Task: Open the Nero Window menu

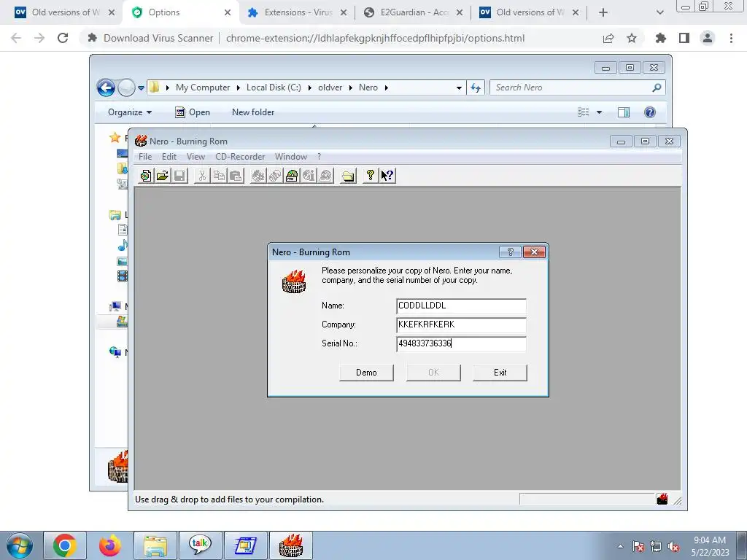Action: pos(291,157)
